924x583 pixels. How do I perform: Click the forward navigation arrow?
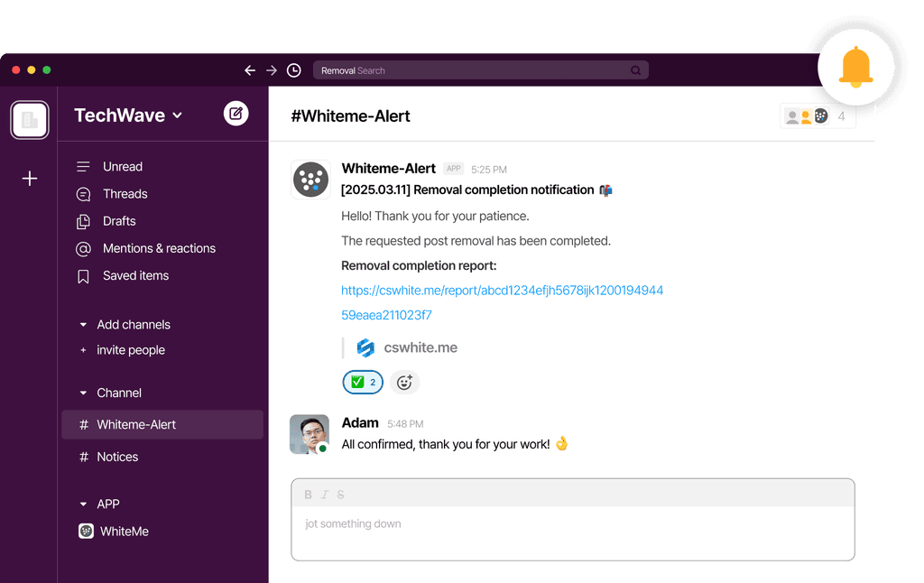point(272,70)
